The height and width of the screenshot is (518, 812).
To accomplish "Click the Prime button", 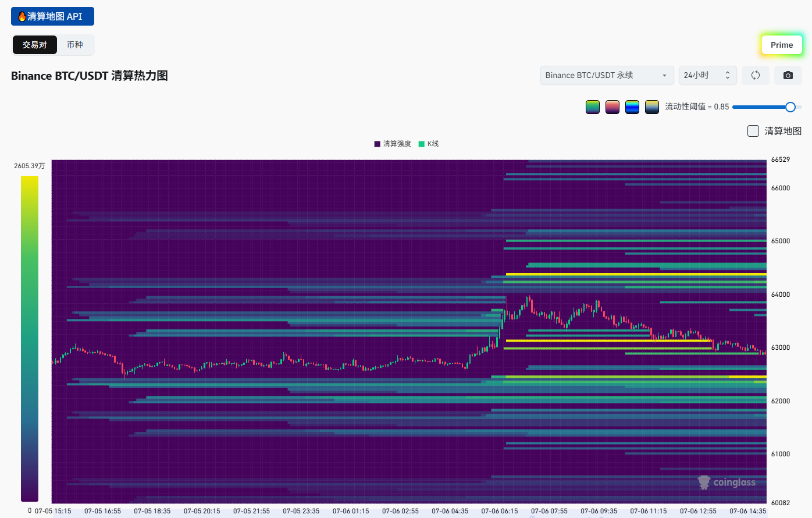I will point(782,45).
